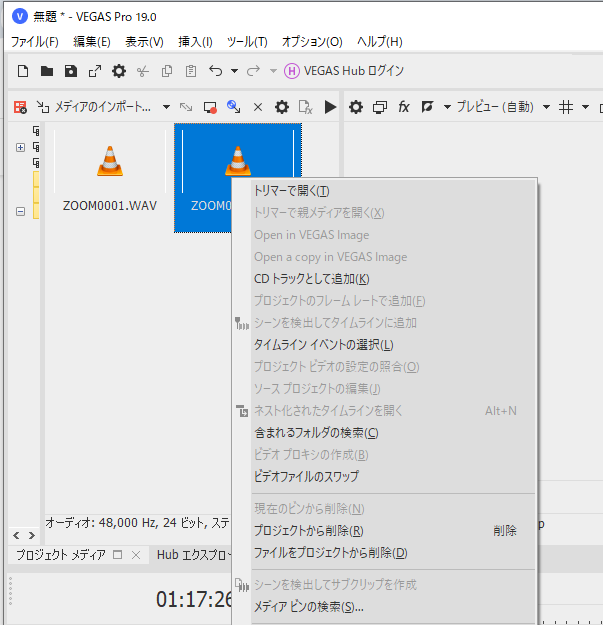Click the Open folder icon in toolbar
Viewport: 603px width, 625px height.
(x=46, y=71)
